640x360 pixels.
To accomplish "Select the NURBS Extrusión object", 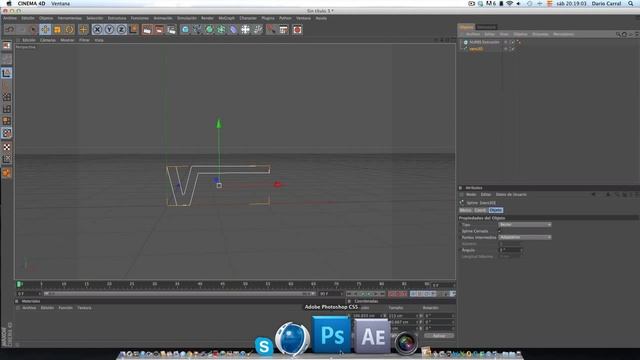I will (x=484, y=42).
